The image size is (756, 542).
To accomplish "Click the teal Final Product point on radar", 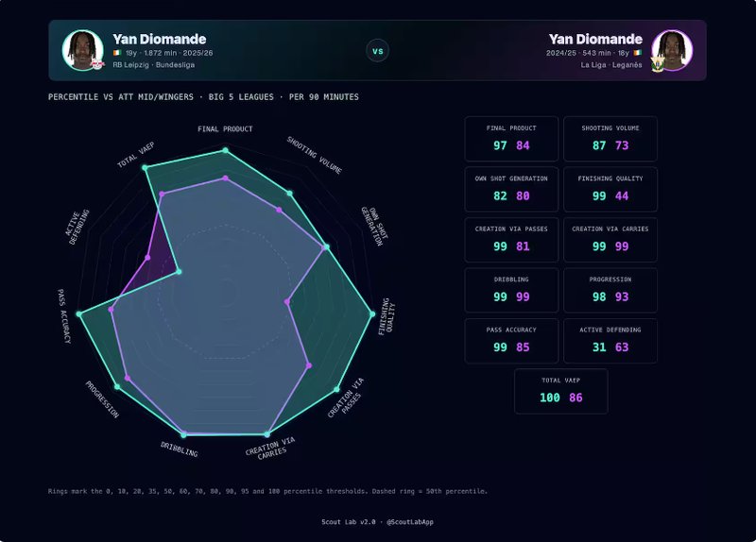I will pos(225,150).
